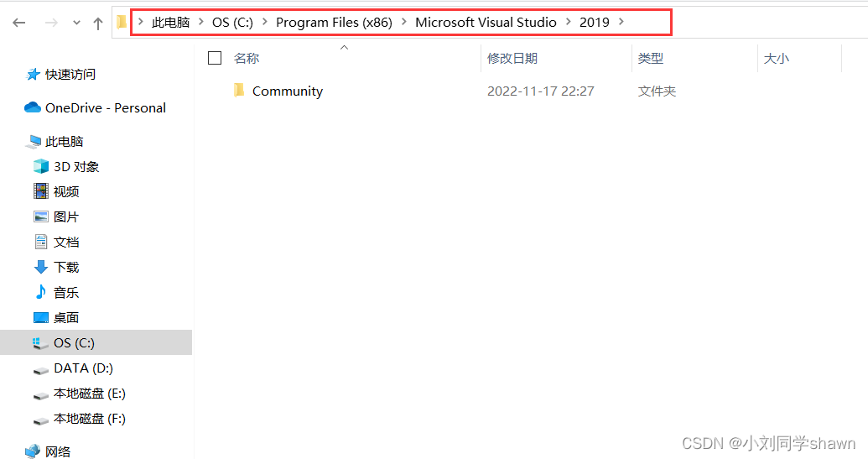The width and height of the screenshot is (868, 459).
Task: Sort by 类型 column header
Action: tap(651, 58)
